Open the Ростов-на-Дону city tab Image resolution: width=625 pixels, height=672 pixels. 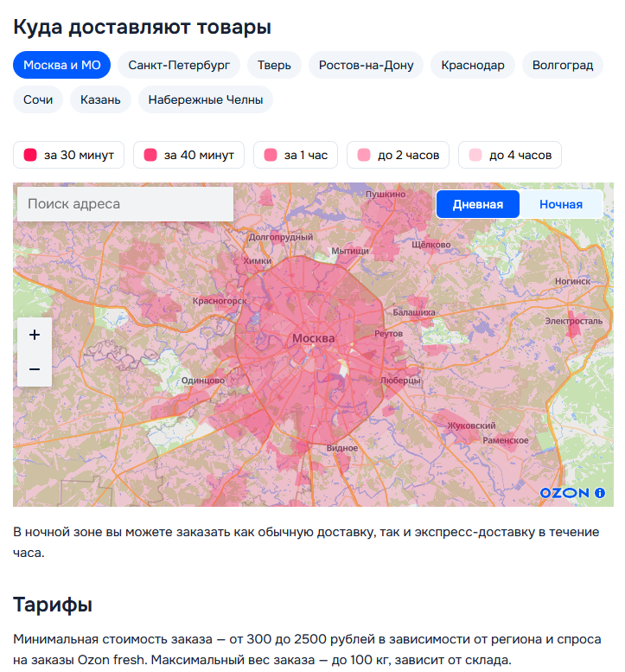tap(366, 65)
